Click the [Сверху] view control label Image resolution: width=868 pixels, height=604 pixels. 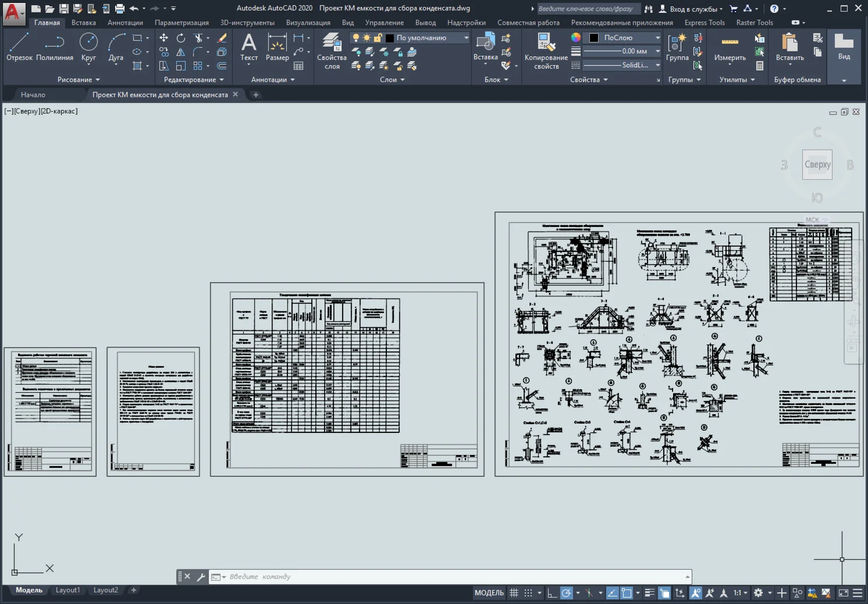click(x=26, y=111)
